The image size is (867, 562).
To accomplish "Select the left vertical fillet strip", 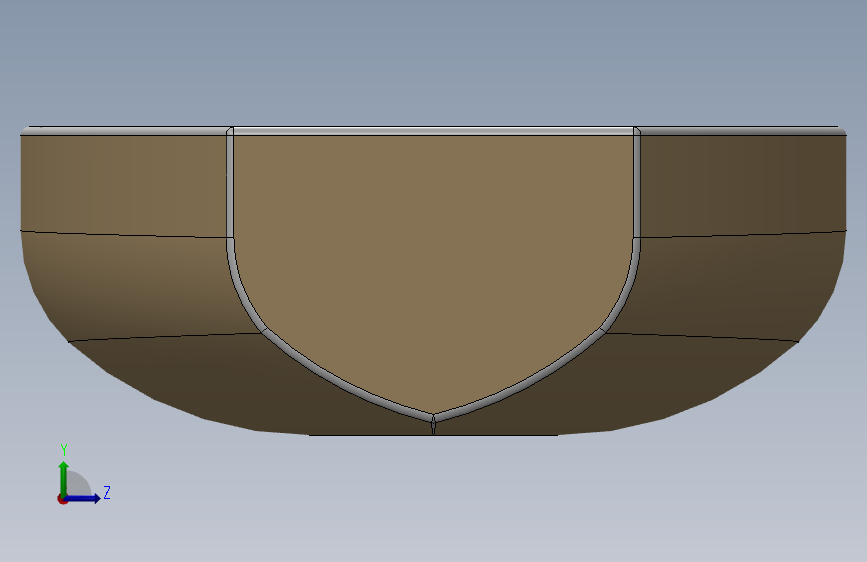I will point(230,185).
